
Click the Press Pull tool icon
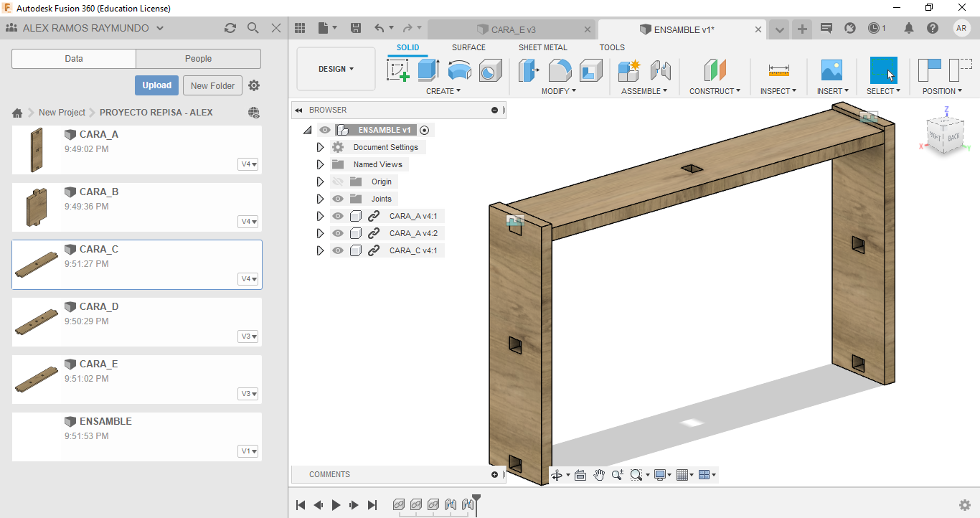coord(529,70)
